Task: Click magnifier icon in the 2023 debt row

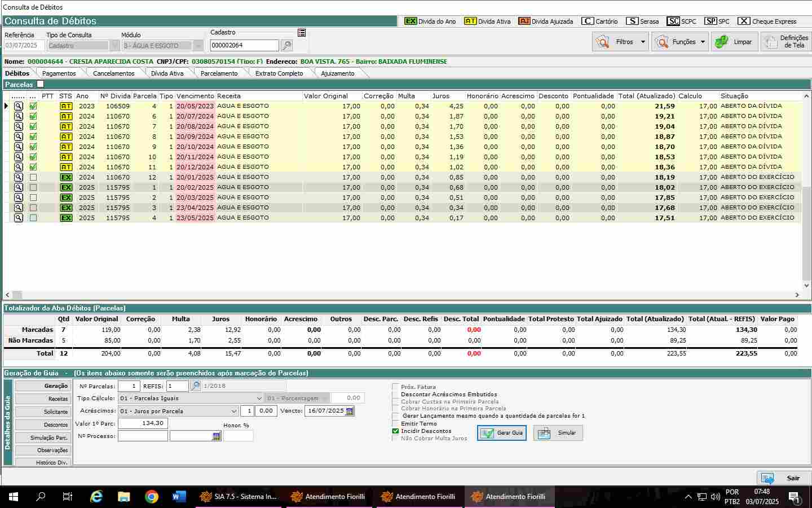Action: point(19,106)
